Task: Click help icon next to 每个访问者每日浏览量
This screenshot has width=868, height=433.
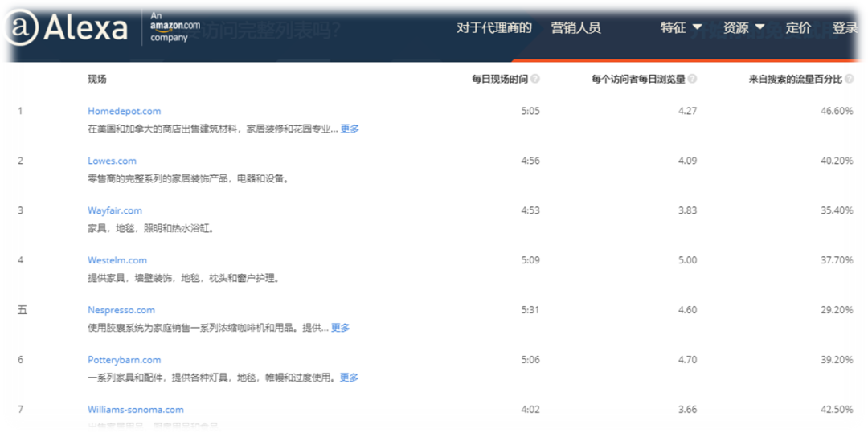Action: [x=692, y=79]
